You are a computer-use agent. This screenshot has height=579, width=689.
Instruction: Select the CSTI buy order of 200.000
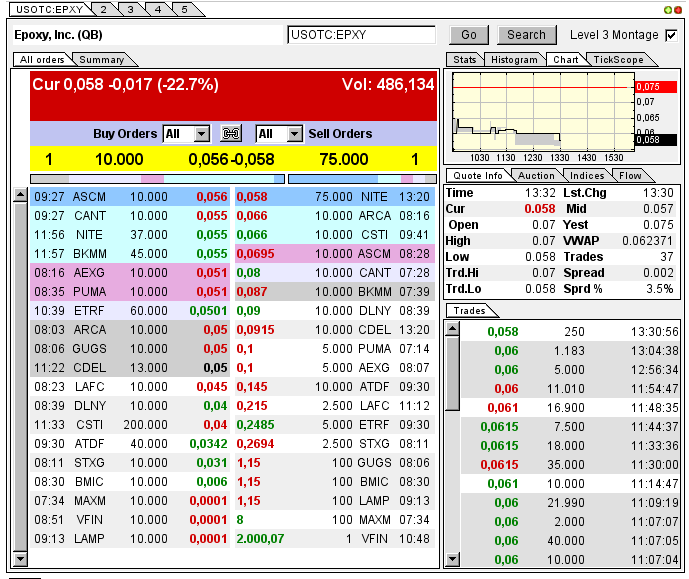click(x=130, y=425)
